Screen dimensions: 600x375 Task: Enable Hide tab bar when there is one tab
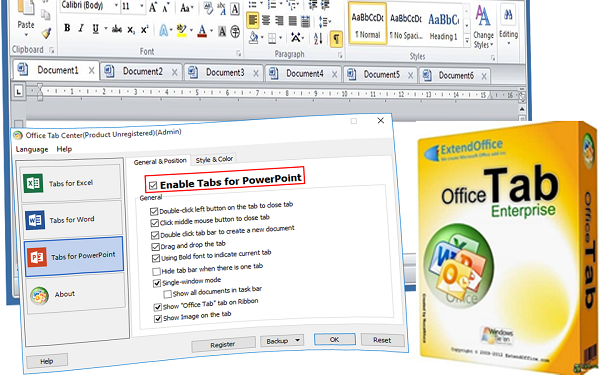(x=156, y=272)
